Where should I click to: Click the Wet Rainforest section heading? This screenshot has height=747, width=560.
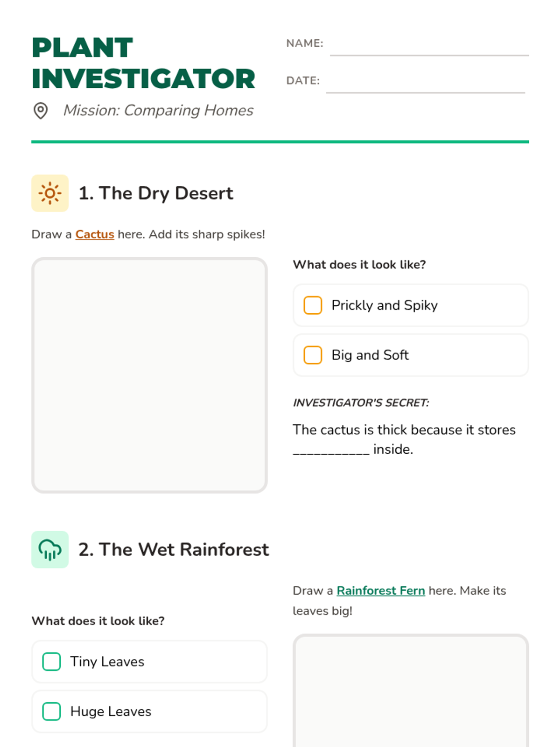click(174, 550)
